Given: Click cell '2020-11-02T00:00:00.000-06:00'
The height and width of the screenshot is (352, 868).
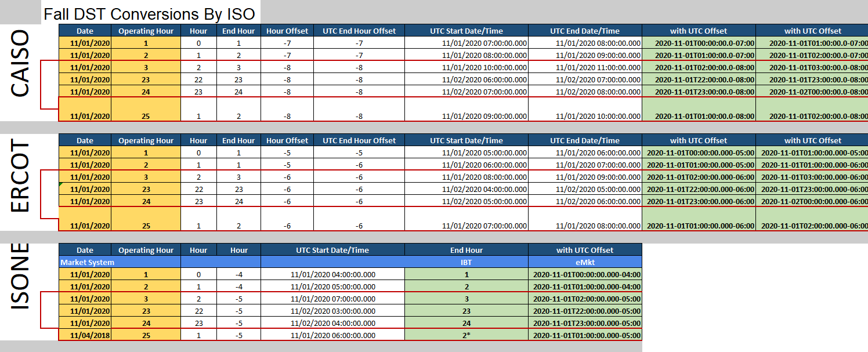Looking at the screenshot, I should point(812,201).
